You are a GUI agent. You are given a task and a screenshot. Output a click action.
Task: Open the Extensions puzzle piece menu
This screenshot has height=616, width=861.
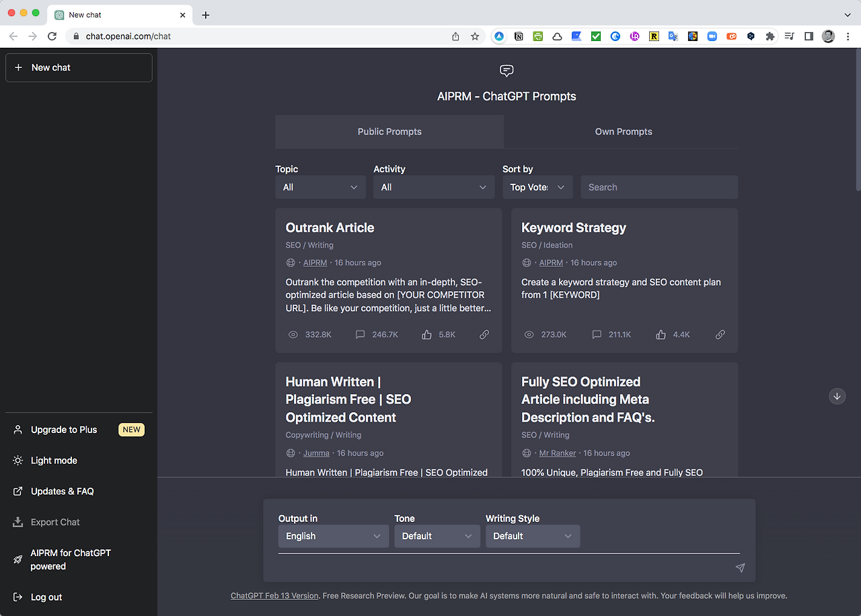(770, 36)
